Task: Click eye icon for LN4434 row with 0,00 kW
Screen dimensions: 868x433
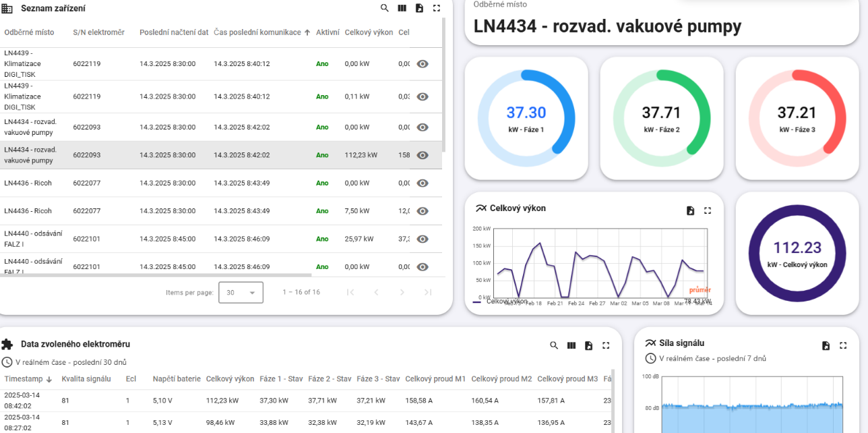Action: tap(423, 127)
